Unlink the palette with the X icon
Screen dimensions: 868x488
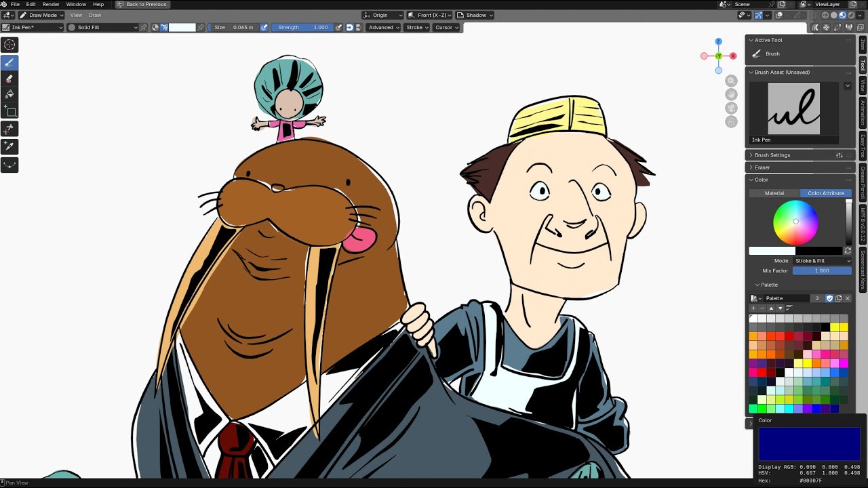click(x=847, y=298)
